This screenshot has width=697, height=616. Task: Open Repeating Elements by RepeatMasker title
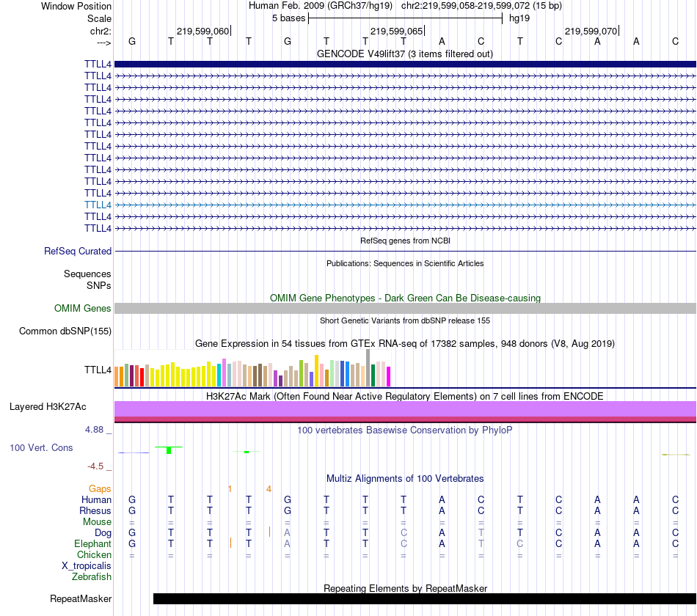(405, 588)
